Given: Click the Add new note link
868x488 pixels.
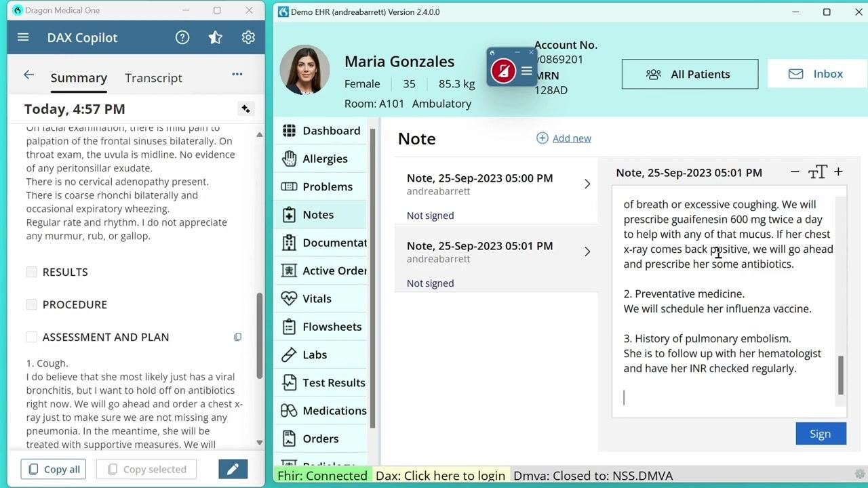Looking at the screenshot, I should tap(564, 138).
